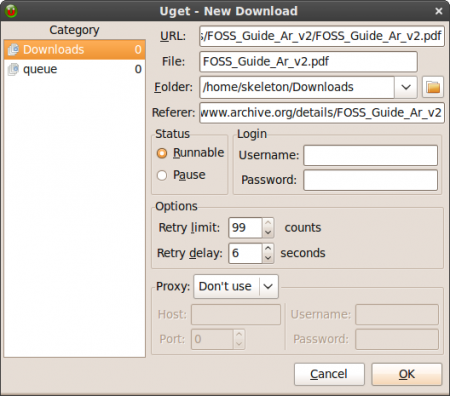Decrease the Retry delay with down arrow
Screen dimensions: 450x396
click(268, 258)
